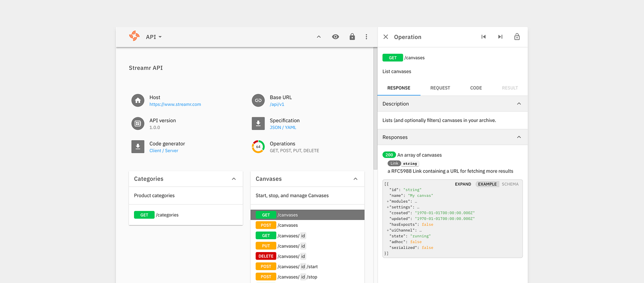Open the POST /canvases operation

(x=308, y=226)
